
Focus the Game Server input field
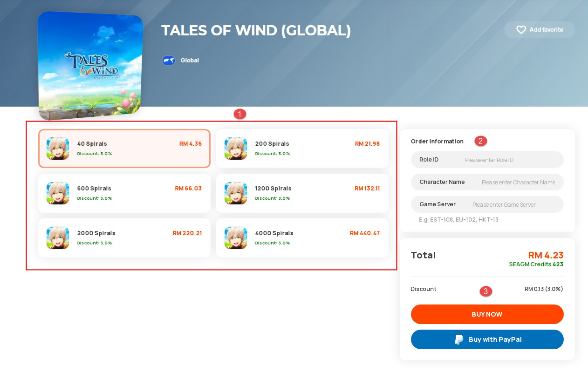(487, 204)
